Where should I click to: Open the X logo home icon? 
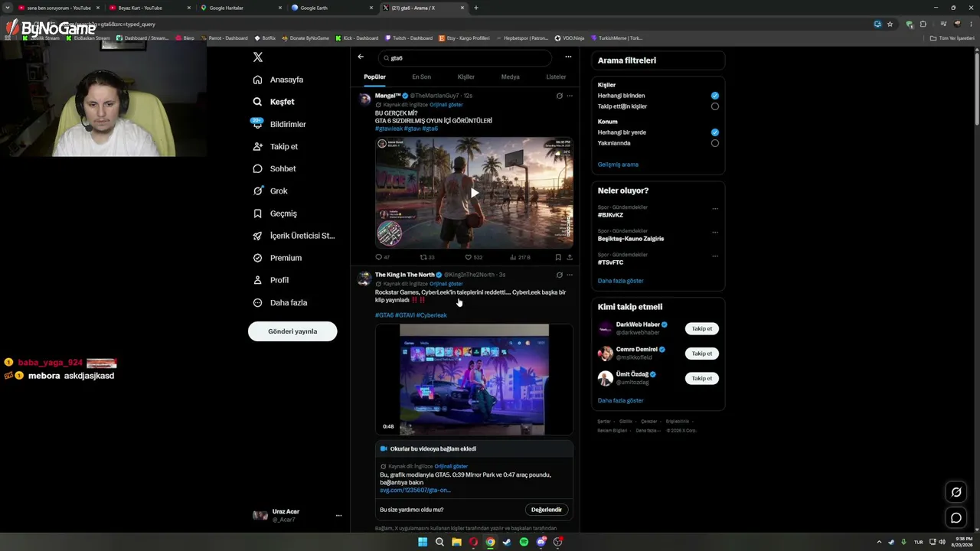[x=258, y=57]
